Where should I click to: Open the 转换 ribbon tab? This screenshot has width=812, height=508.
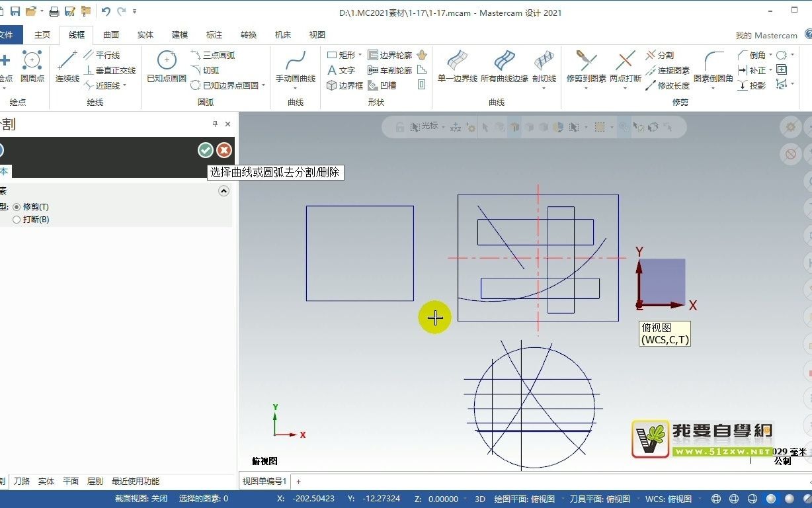(249, 35)
